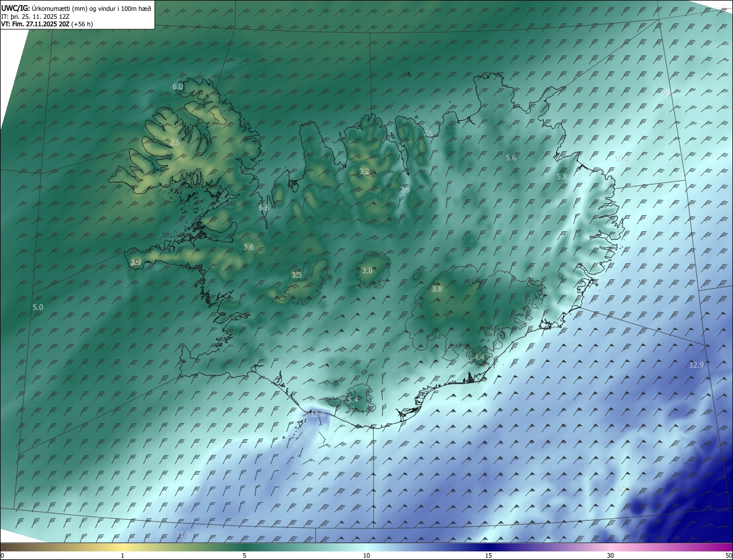Click the 50 label on the color scale
The width and height of the screenshot is (733, 560).
coord(728,555)
